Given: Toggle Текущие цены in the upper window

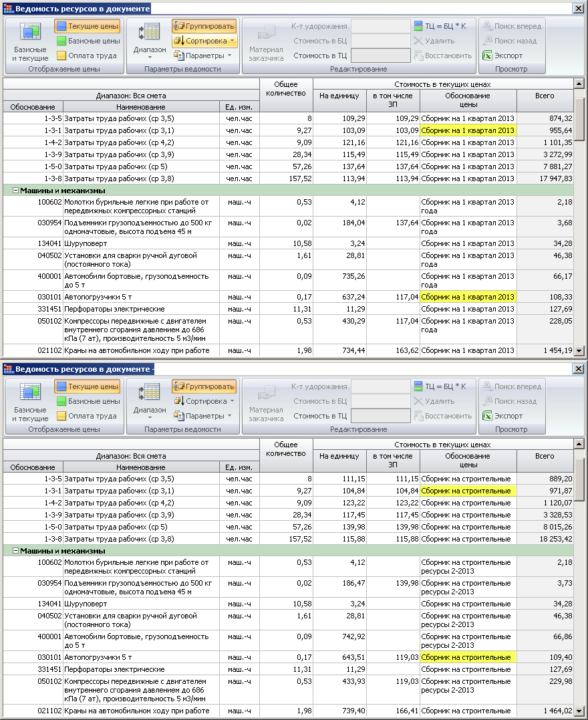Looking at the screenshot, I should [x=87, y=26].
